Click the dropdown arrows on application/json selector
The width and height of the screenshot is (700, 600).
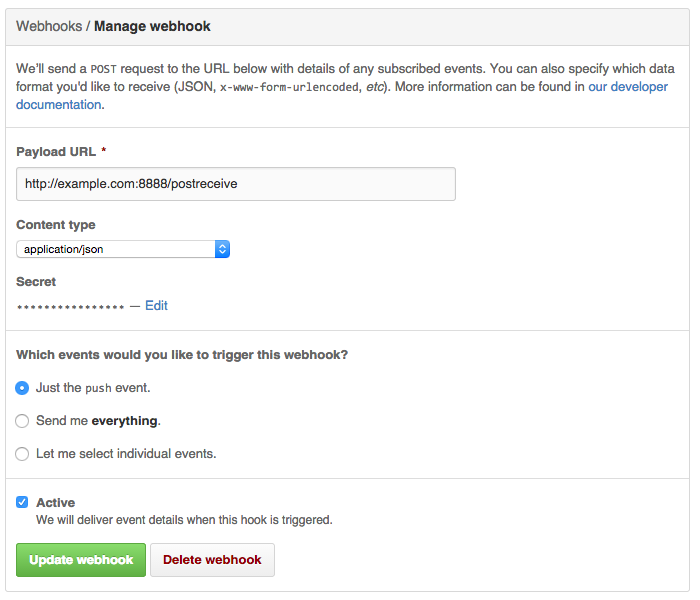coord(222,248)
